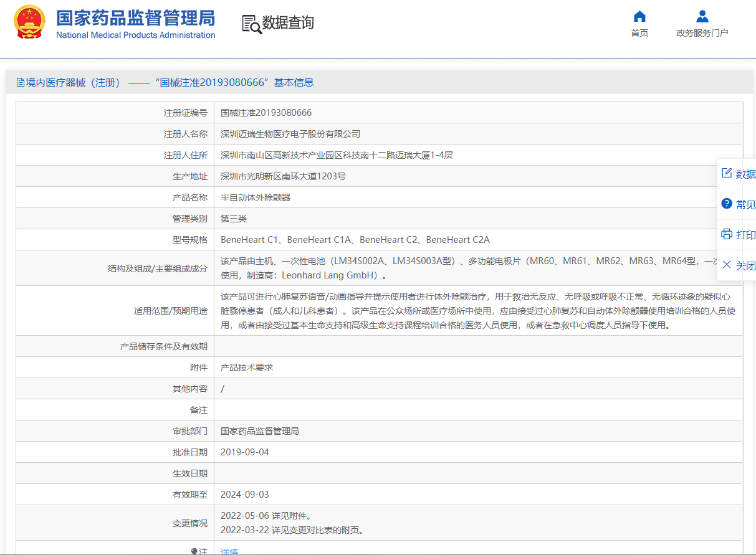756x555 pixels.
Task: Select the 其他内容 label cell
Action: point(115,389)
